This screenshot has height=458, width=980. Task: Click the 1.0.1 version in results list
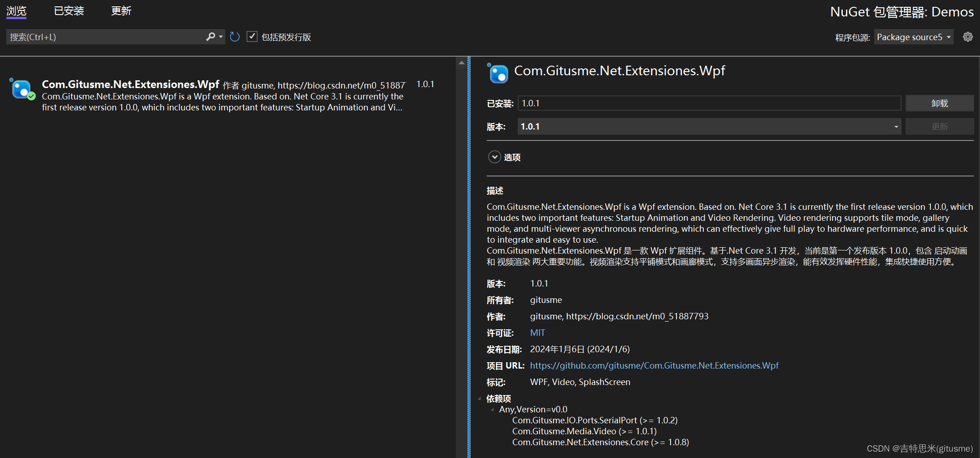point(425,84)
